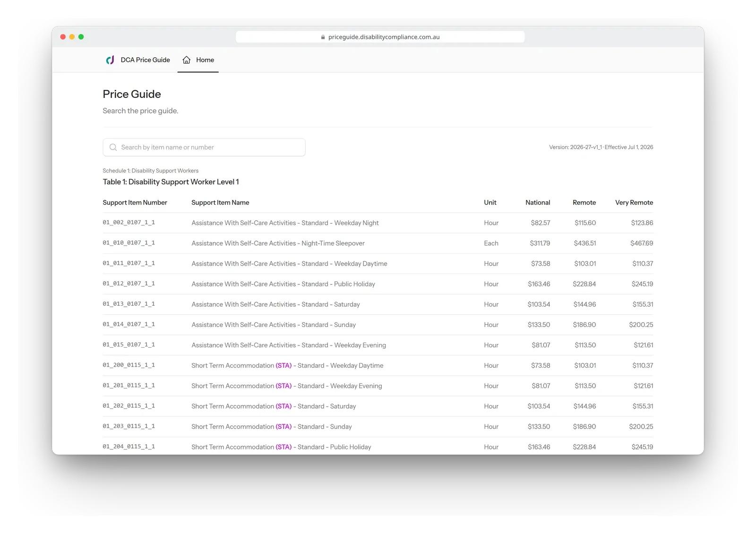
Task: Select item number 01_013_0107_1_1
Action: coord(129,304)
